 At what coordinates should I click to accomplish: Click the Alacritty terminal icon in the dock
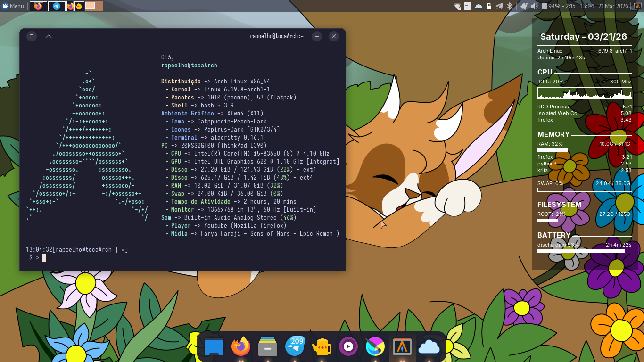click(402, 347)
